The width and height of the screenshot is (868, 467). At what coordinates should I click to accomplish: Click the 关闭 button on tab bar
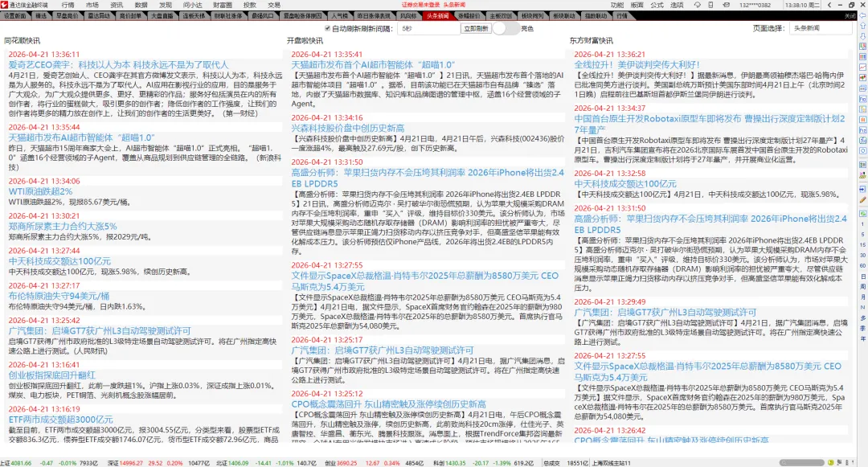tap(850, 16)
